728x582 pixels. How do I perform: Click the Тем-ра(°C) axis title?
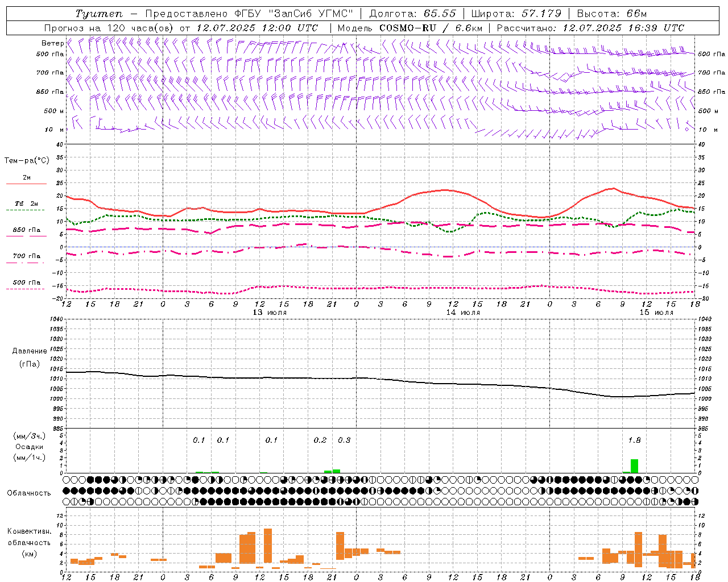coord(27,161)
